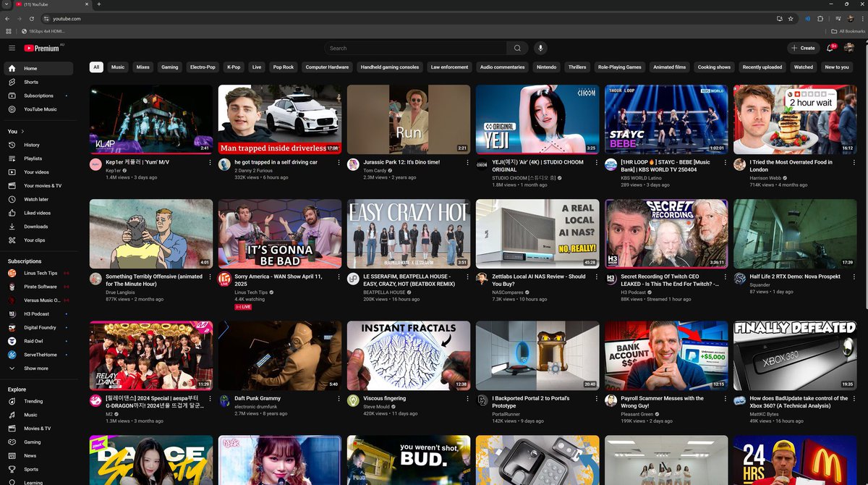
Task: Open Pirate Software channel avatar
Action: (12, 287)
